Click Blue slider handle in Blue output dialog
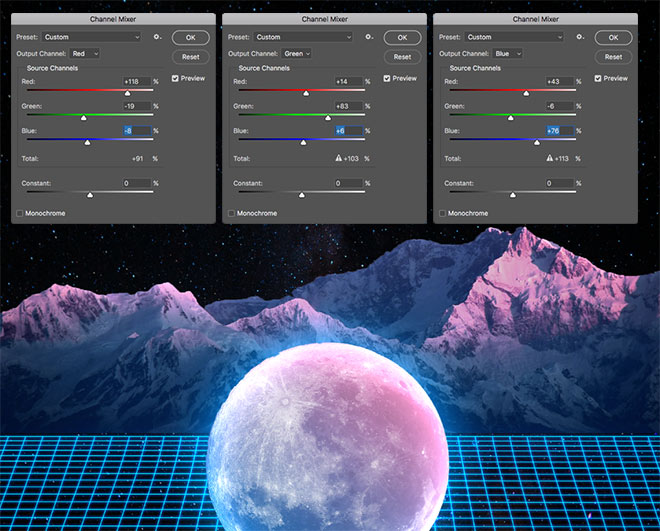Viewport: 660px width, 531px height. (x=537, y=143)
